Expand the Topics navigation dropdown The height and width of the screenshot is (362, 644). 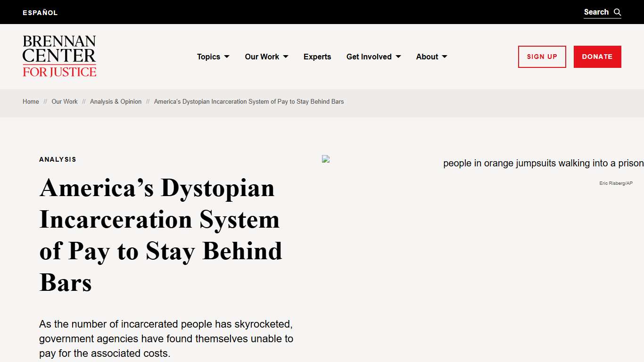(x=209, y=57)
